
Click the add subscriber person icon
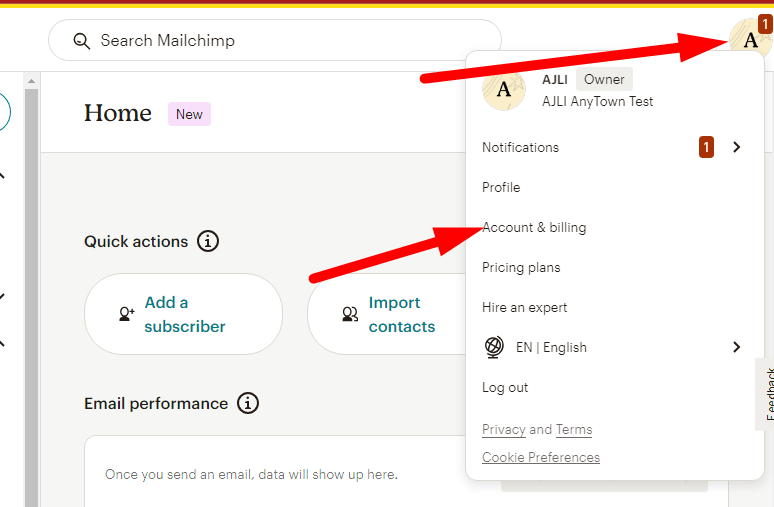[x=127, y=313]
